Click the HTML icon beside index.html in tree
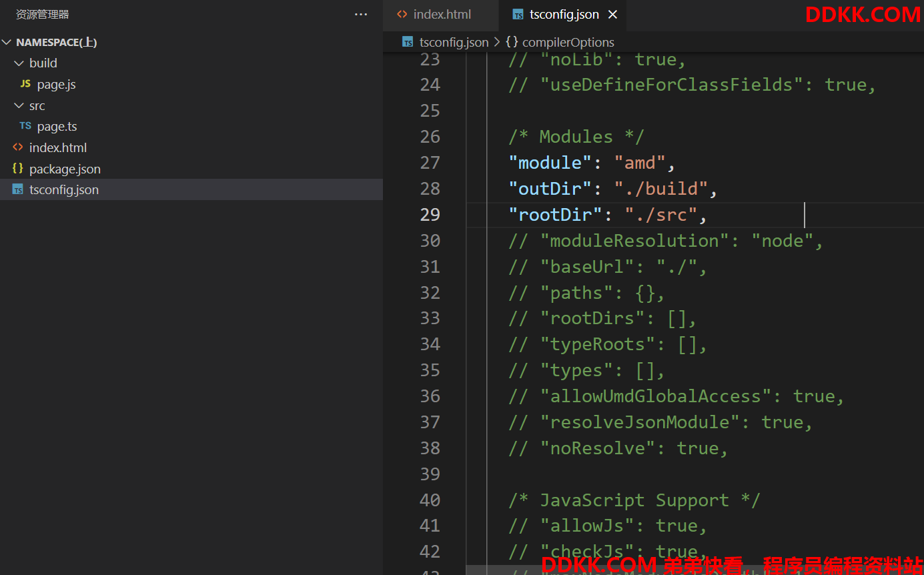924x575 pixels. pos(17,147)
